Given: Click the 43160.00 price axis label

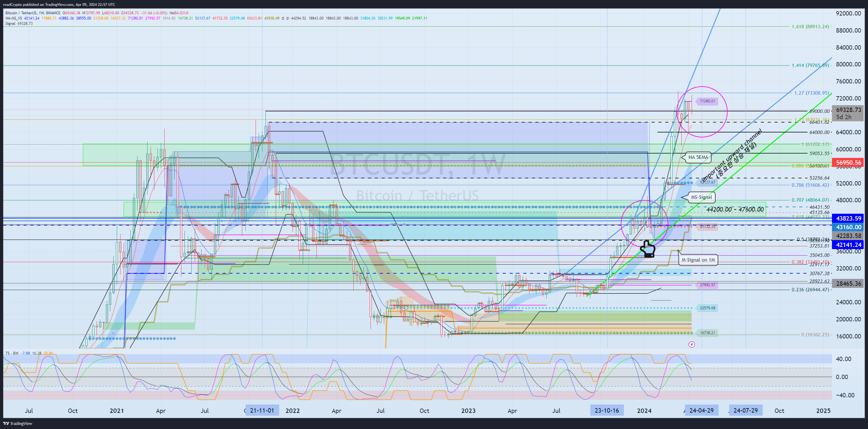Looking at the screenshot, I should click(x=848, y=227).
